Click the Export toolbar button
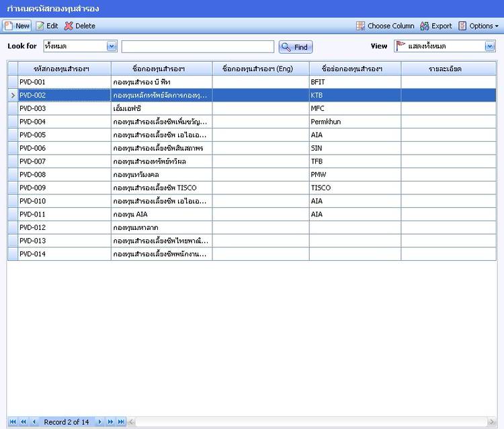 (x=435, y=26)
